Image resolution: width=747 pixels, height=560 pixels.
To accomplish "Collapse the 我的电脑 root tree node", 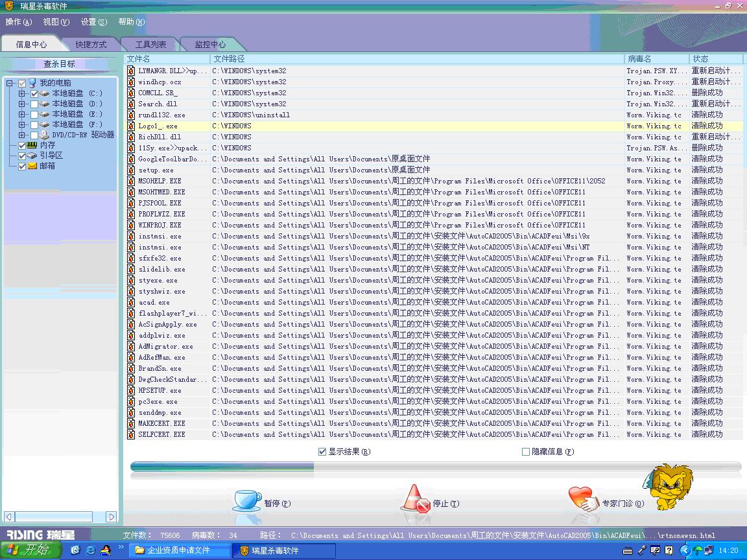I will [10, 83].
